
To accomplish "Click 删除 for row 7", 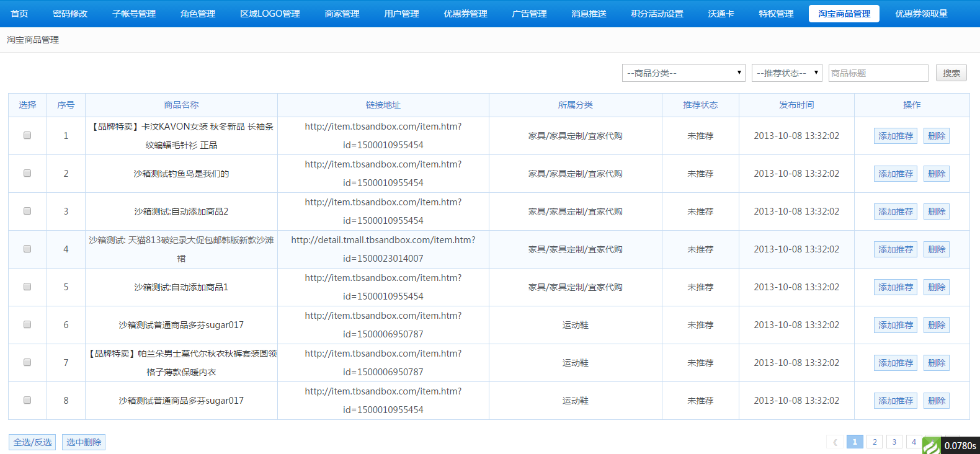I will 937,363.
